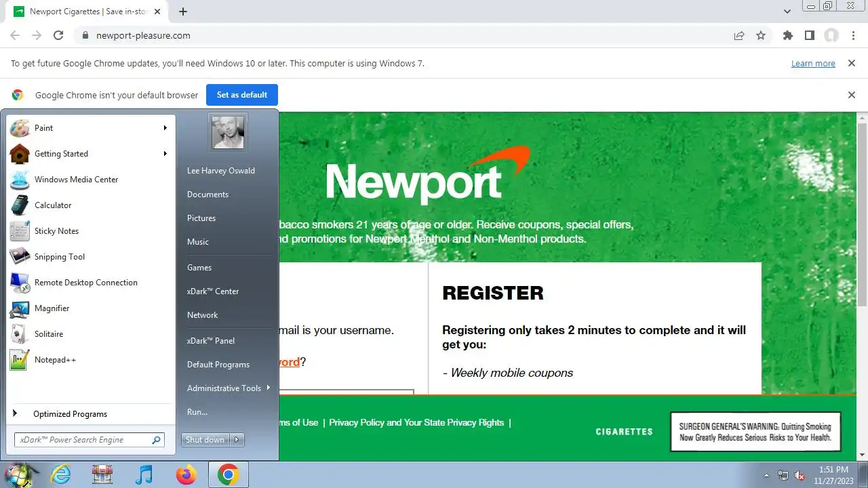Open Lee Harvey Oswald user folder

pos(221,171)
